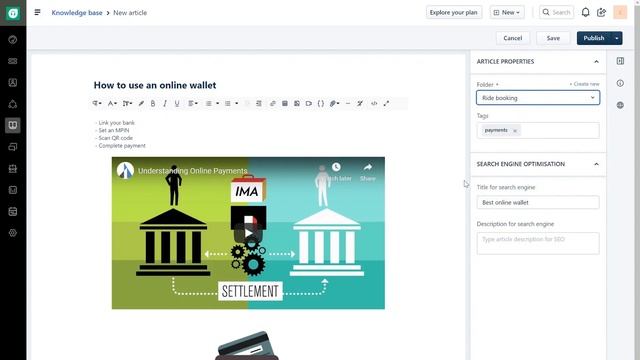This screenshot has width=640, height=360.
Task: Clear text formatting
Action: pyautogui.click(x=360, y=104)
